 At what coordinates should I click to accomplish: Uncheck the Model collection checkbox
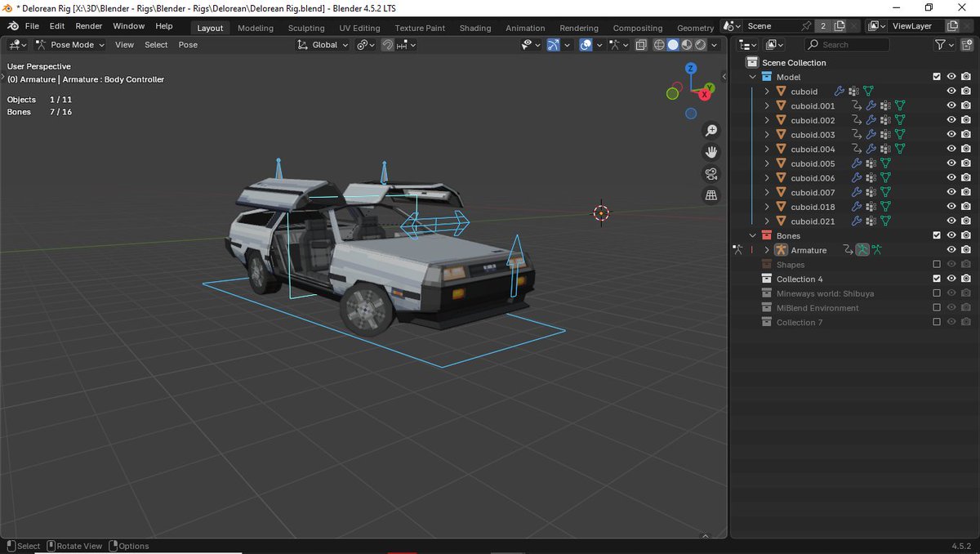click(x=937, y=77)
